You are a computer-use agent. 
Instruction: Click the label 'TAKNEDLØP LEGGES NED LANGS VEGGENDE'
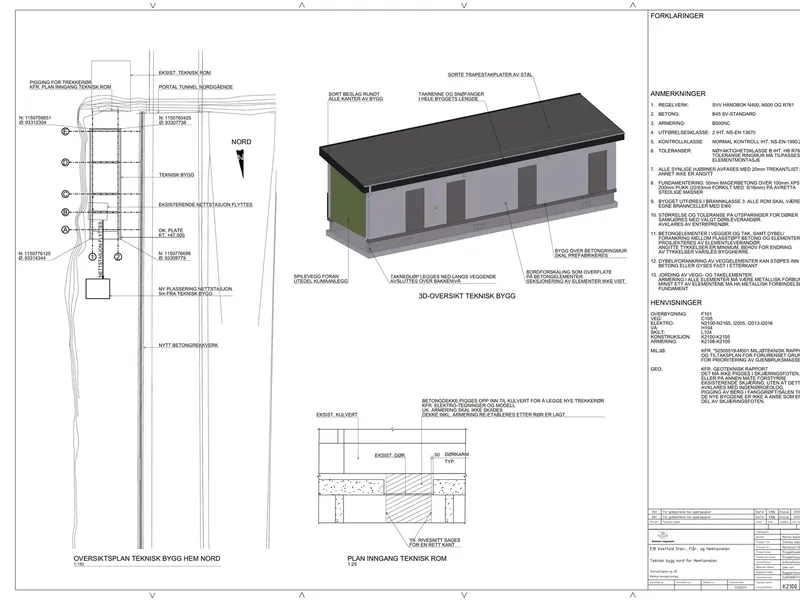pos(443,277)
